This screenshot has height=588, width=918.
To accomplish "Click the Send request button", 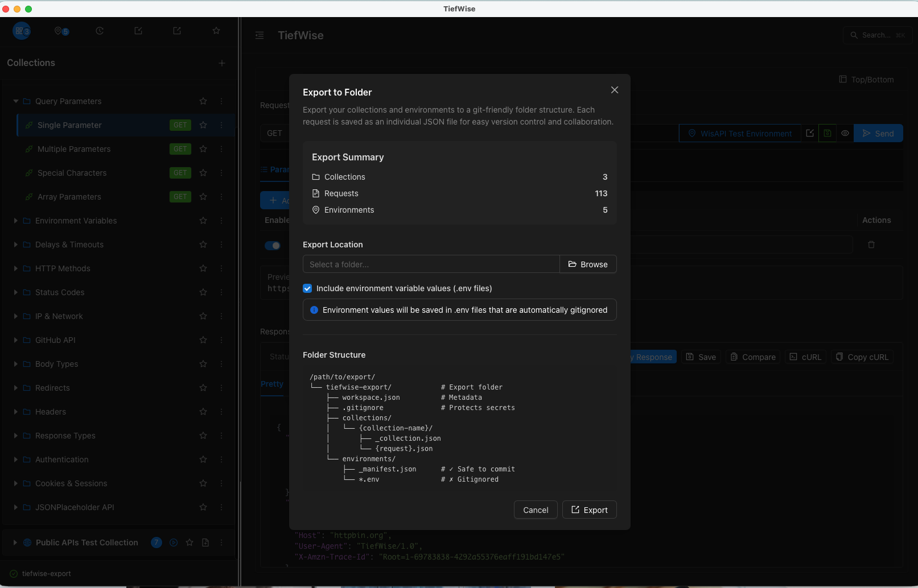I will coord(878,133).
